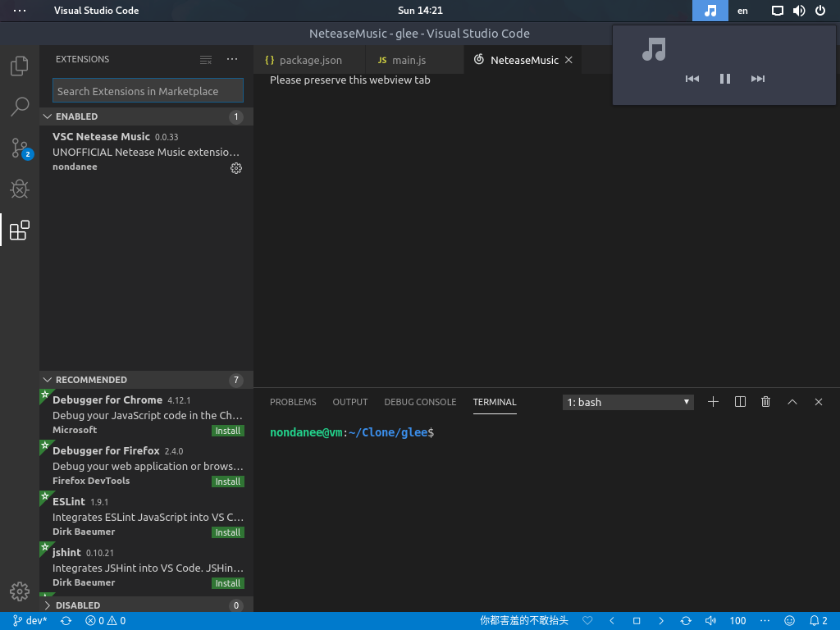Stop playback via status bar square
This screenshot has height=630, width=840.
[x=637, y=621]
